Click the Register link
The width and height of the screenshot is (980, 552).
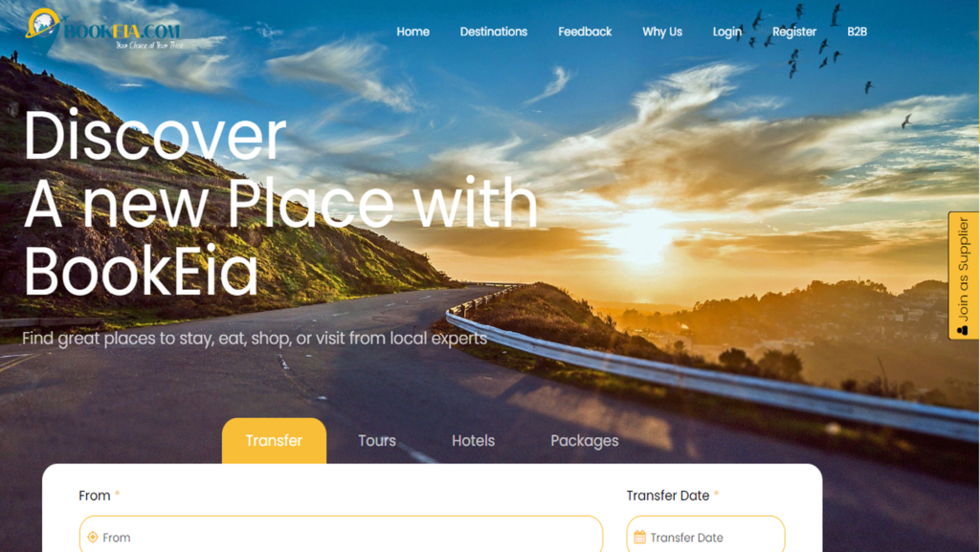[x=794, y=32]
